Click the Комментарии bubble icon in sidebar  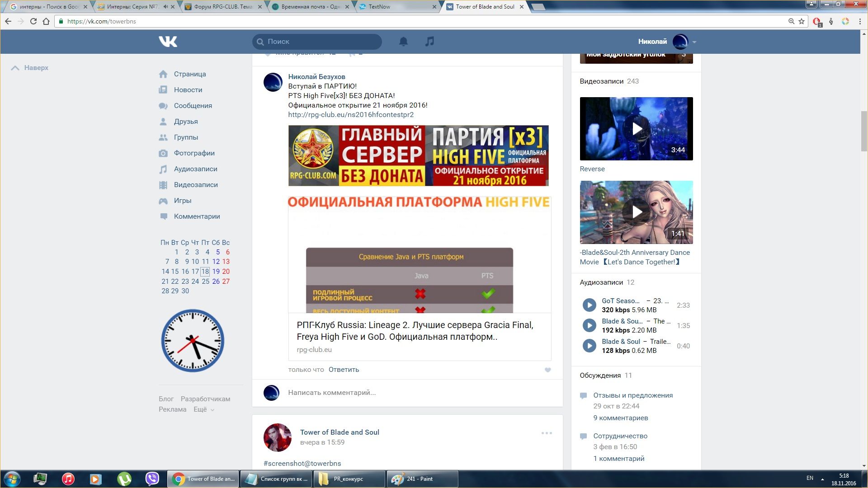pyautogui.click(x=163, y=216)
